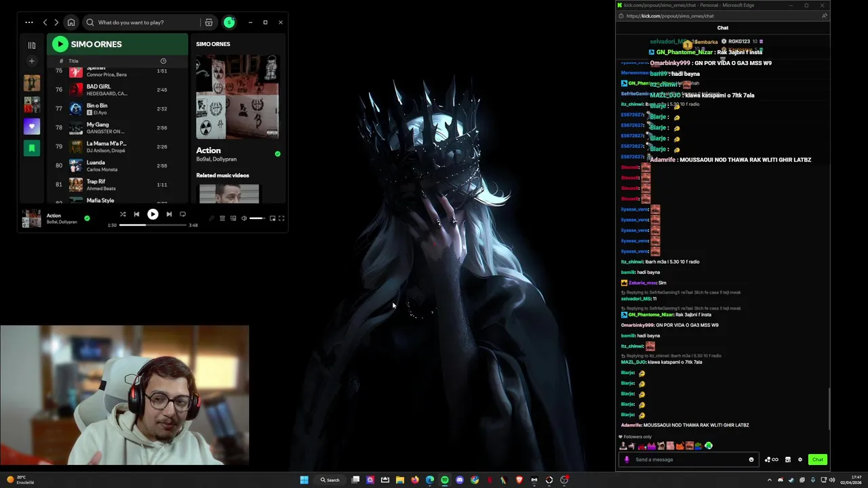Click the emote picker in chat box
The width and height of the screenshot is (868, 488).
pyautogui.click(x=751, y=460)
